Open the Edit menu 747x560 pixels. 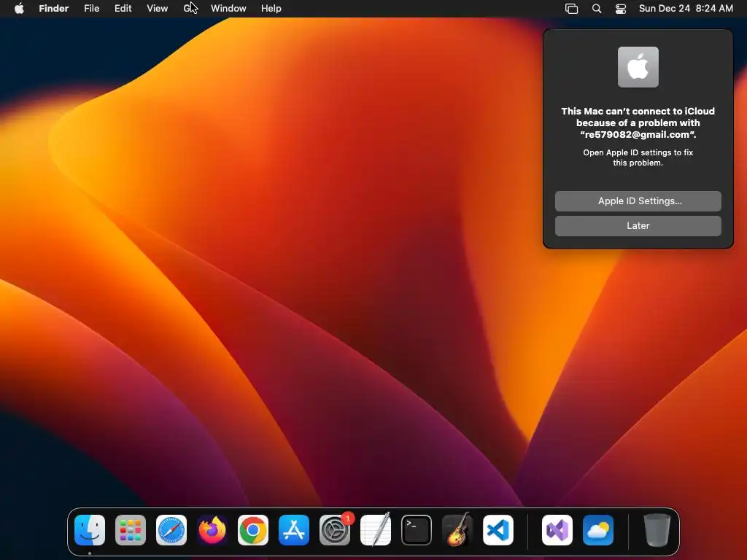(x=123, y=9)
